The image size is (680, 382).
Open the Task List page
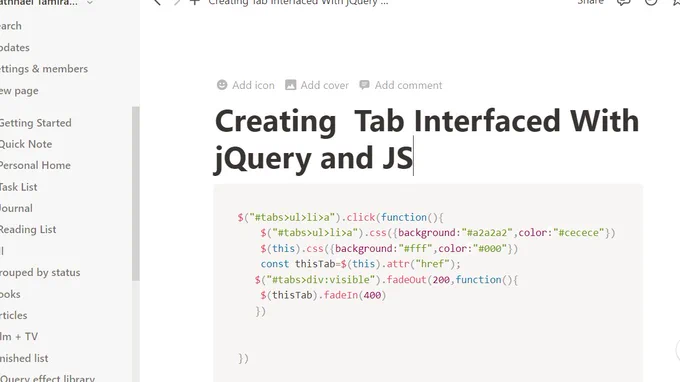(18, 187)
